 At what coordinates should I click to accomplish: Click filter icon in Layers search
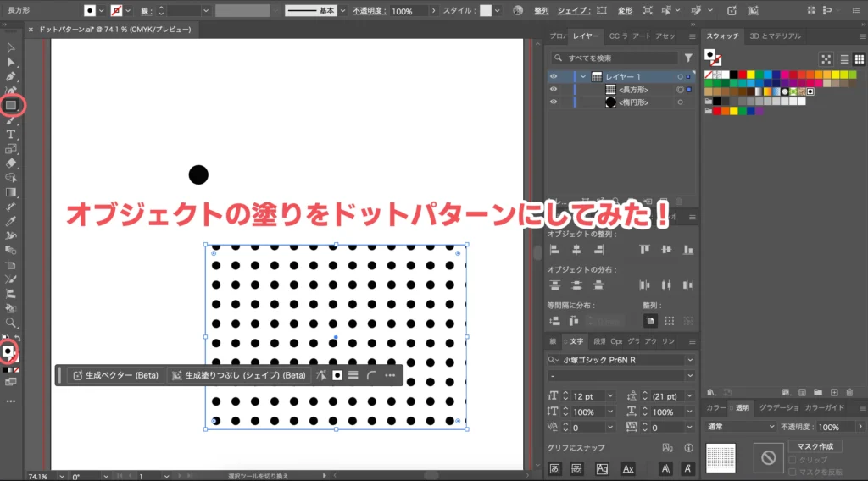688,58
